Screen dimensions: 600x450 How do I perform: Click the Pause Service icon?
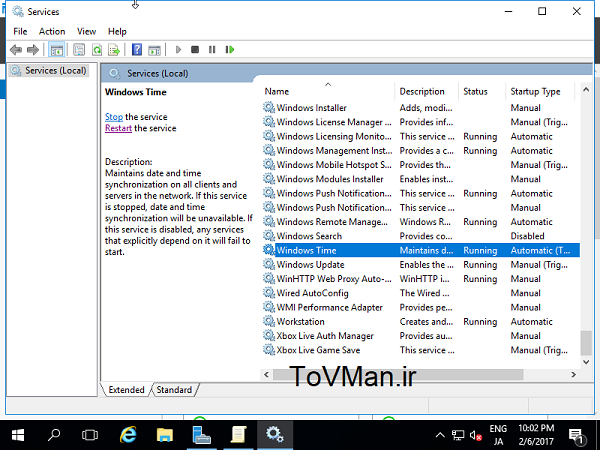pos(212,50)
